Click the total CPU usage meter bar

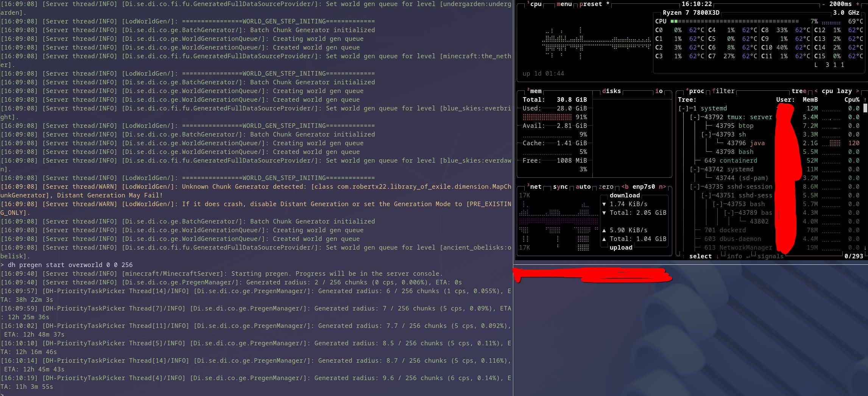click(734, 21)
